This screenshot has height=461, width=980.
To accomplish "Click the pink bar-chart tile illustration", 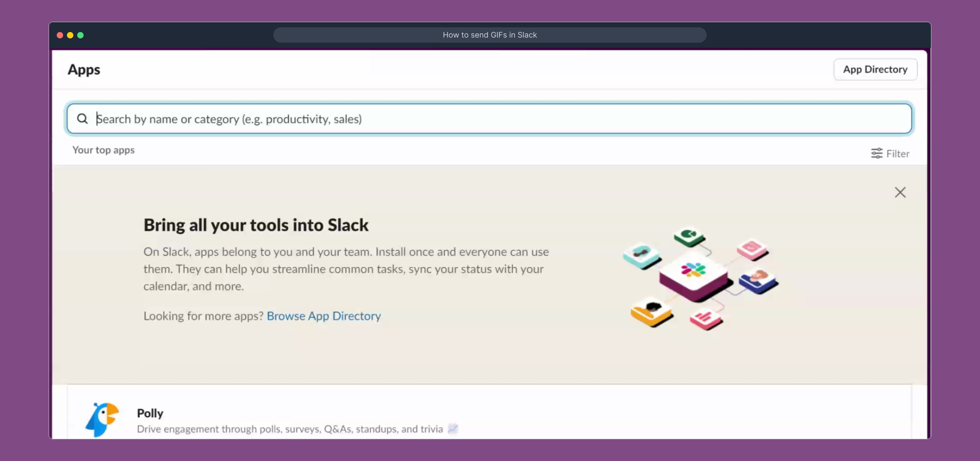I will (x=705, y=318).
